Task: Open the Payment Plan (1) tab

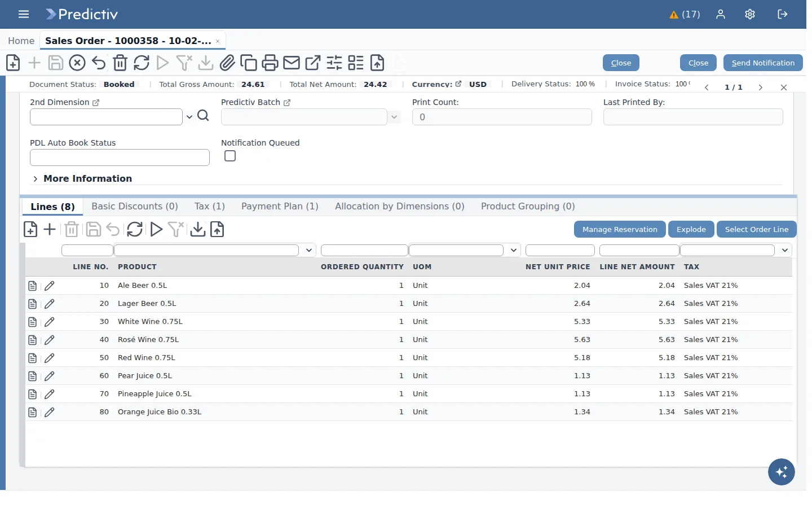Action: [280, 207]
